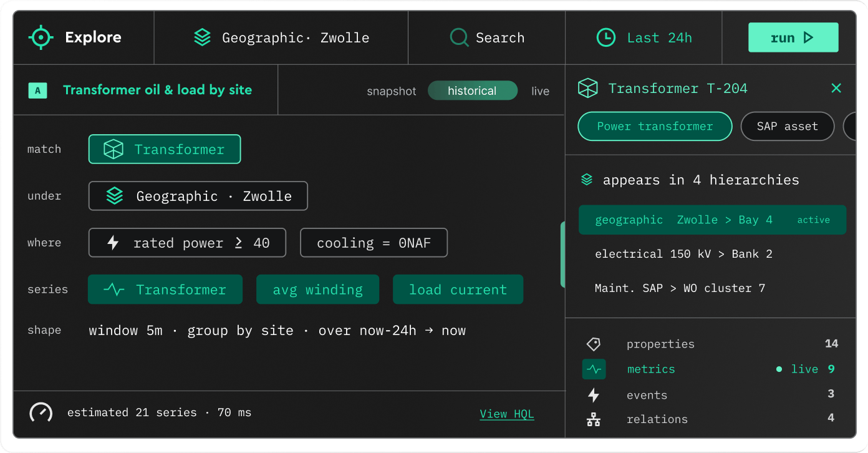
Task: Select the snapshot mode
Action: (x=391, y=91)
